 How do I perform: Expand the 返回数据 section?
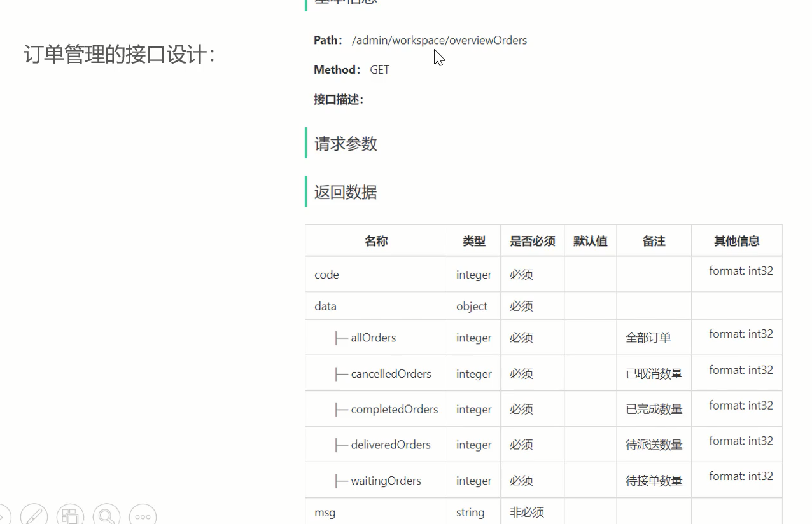click(345, 192)
